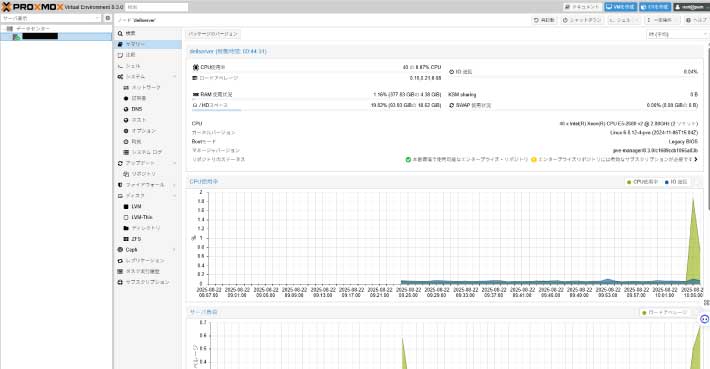Click the 'Legacy BIOS' boot mode value
Image resolution: width=710 pixels, height=369 pixels.
click(683, 142)
